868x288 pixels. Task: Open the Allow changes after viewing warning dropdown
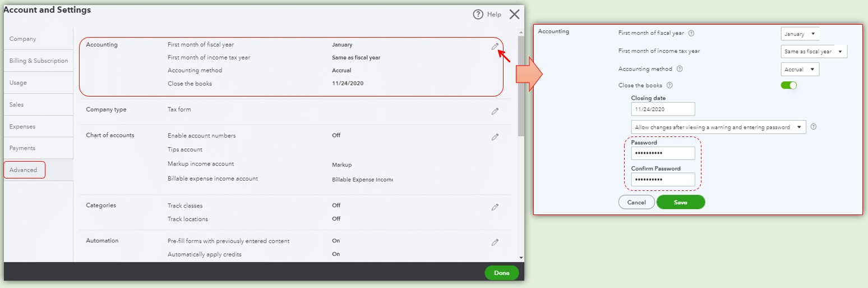(x=718, y=127)
